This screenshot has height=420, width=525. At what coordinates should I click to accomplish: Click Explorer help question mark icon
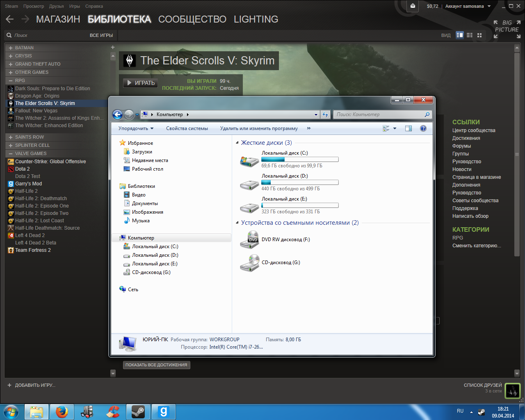423,128
